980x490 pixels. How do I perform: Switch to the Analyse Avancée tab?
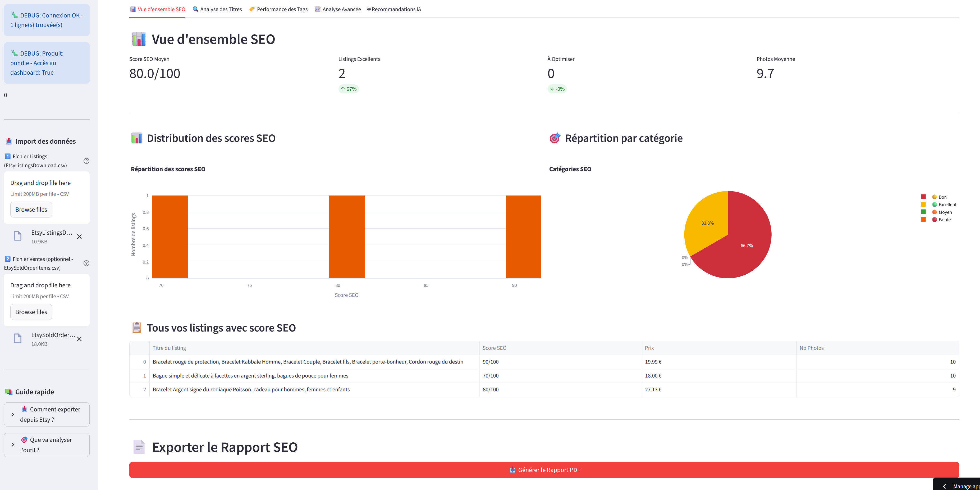(337, 9)
